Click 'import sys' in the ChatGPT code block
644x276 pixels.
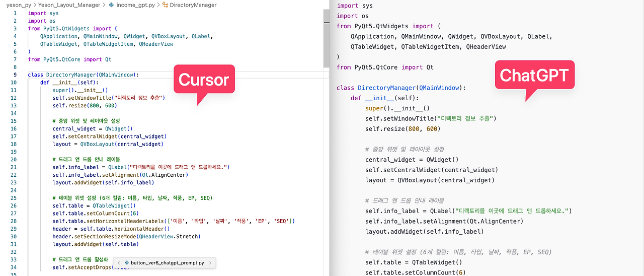coord(355,6)
